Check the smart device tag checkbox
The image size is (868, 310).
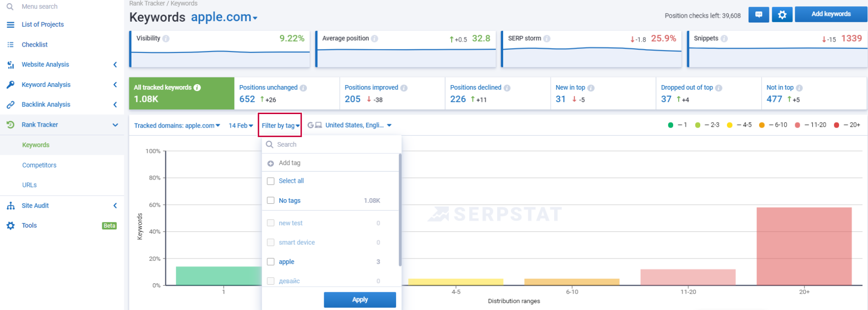[x=270, y=243]
